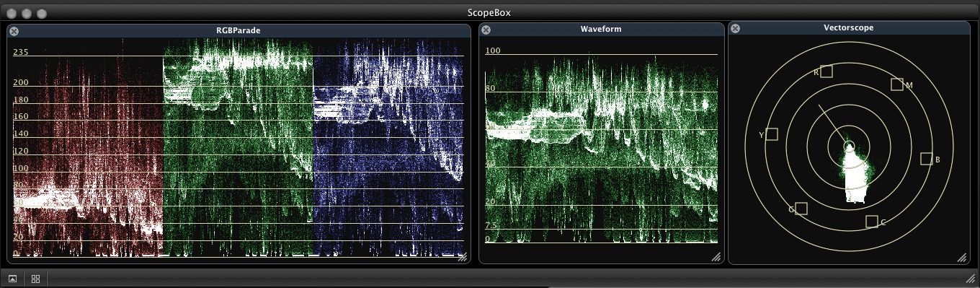Click the Vectorscope panel resize grip
Screen dimensions: 980x288
pos(962,257)
